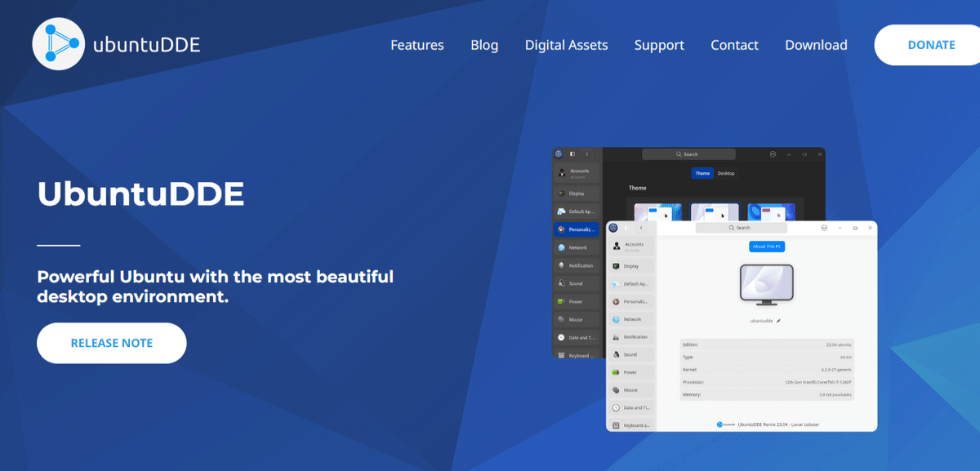Image resolution: width=980 pixels, height=471 pixels.
Task: Click the large UbuntuDDE page heading
Action: pos(140,194)
